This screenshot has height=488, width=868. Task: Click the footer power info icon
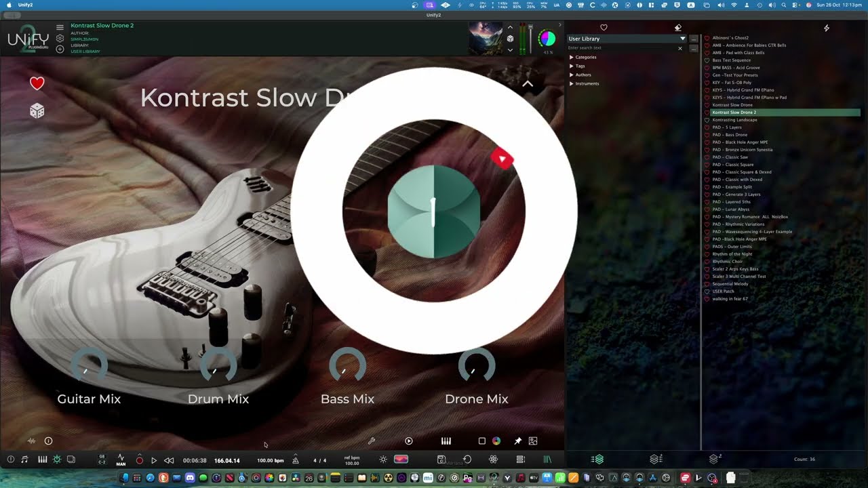pyautogui.click(x=11, y=460)
